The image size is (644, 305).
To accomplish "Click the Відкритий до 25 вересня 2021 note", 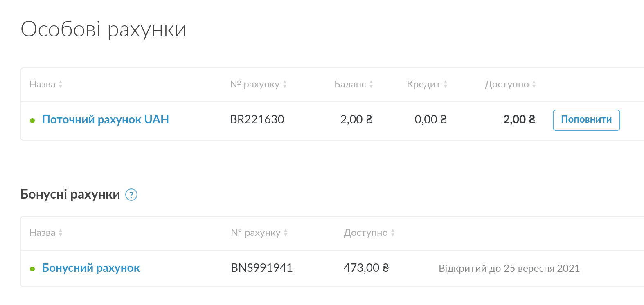I will coord(509,269).
